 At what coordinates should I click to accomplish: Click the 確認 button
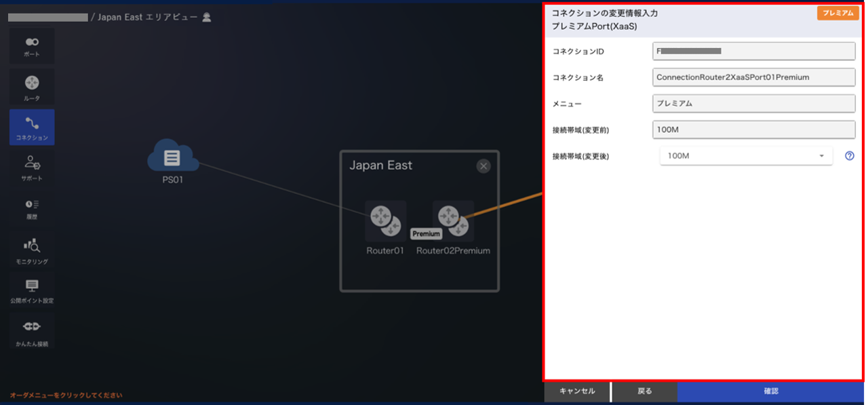coord(771,391)
